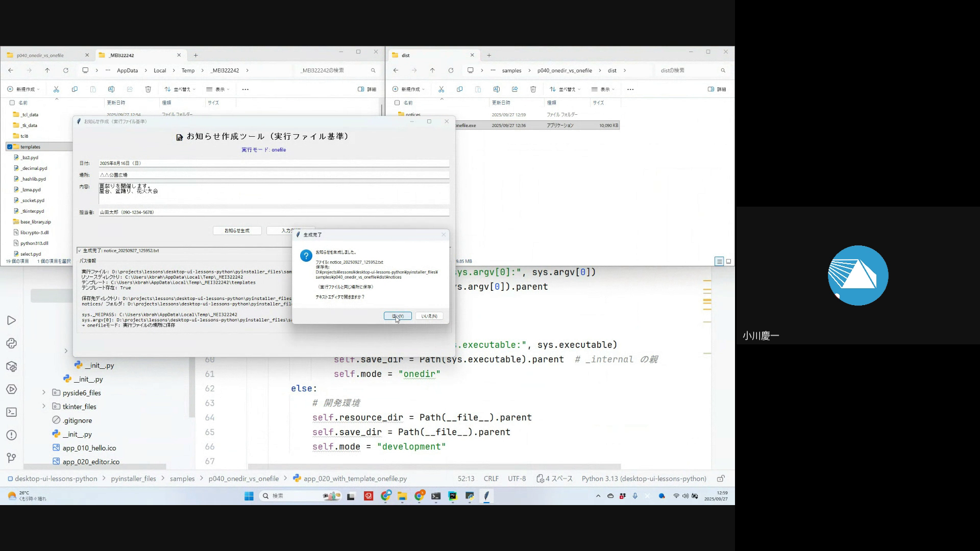This screenshot has width=980, height=551.
Task: Uncheck the templates folder checkbox
Action: pos(10,147)
